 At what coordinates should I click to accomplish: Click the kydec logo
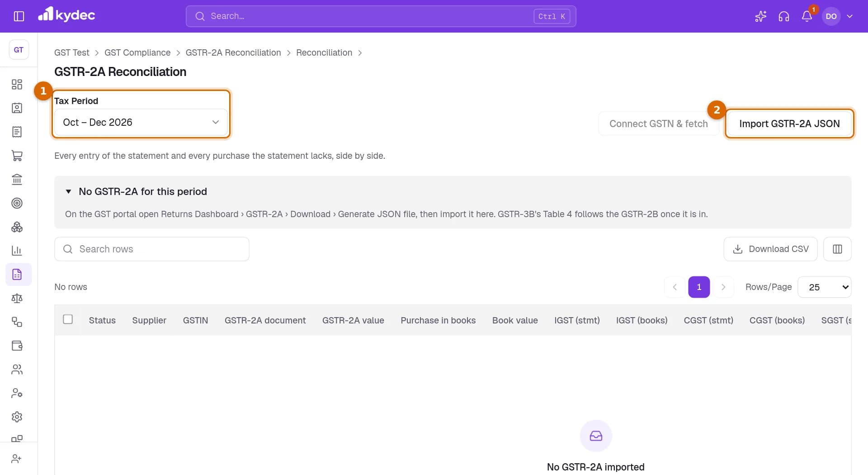pyautogui.click(x=66, y=15)
